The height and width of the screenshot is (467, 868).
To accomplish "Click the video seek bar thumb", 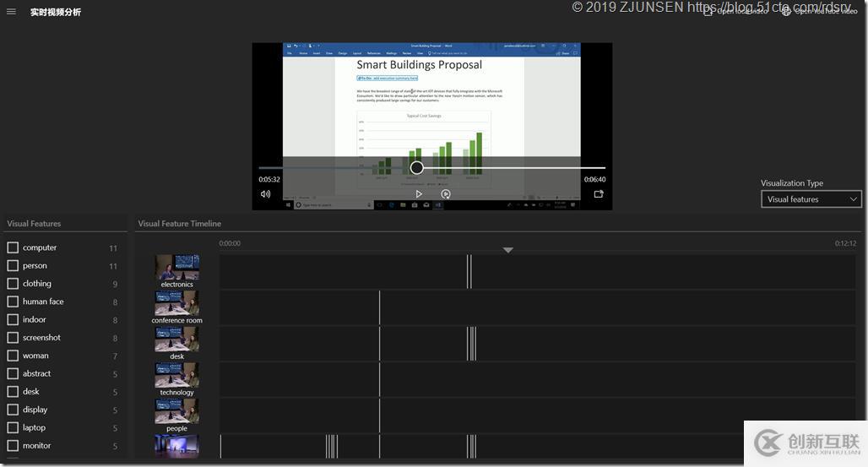I will coord(417,167).
